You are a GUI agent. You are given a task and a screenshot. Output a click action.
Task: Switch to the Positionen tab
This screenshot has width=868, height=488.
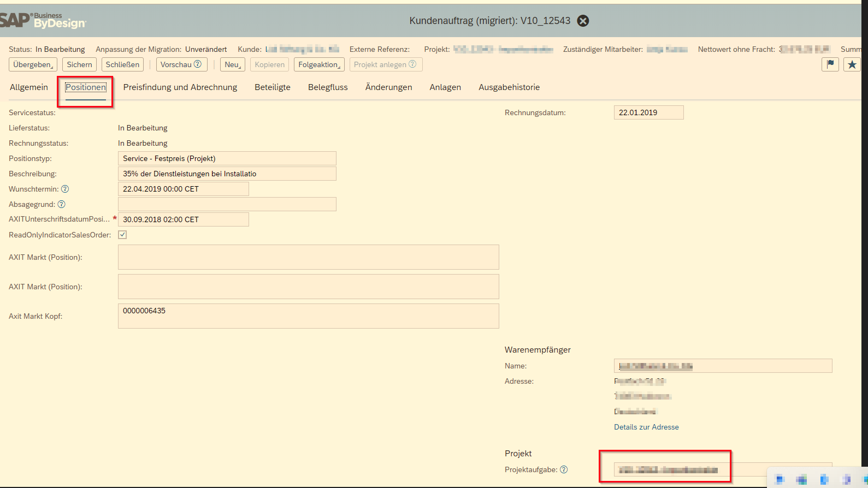(86, 87)
